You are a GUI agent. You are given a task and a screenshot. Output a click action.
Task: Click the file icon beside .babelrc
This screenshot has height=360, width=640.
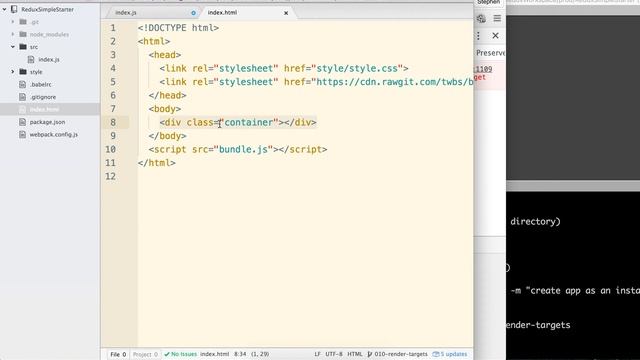pos(22,84)
